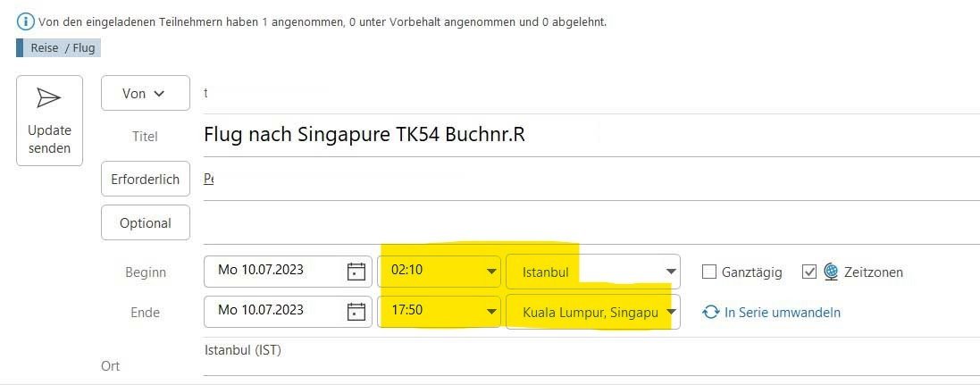Click the In Serie umwandeln link
The height and width of the screenshot is (385, 980).
[783, 313]
